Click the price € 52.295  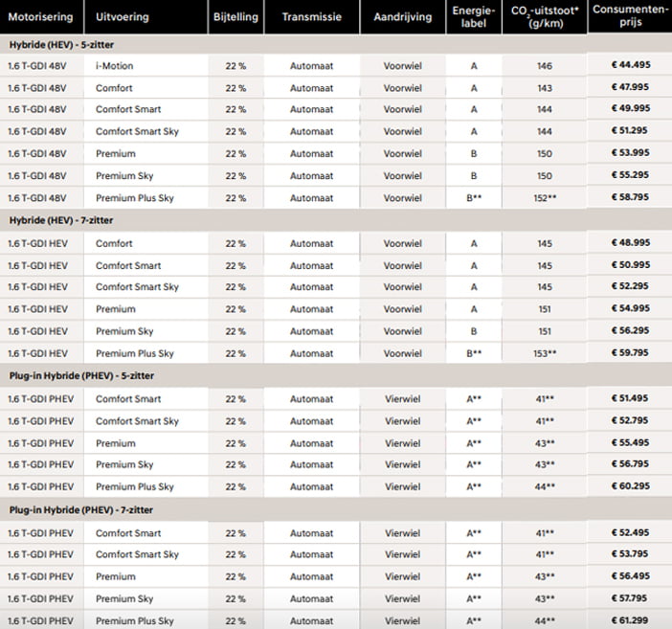[x=630, y=286]
